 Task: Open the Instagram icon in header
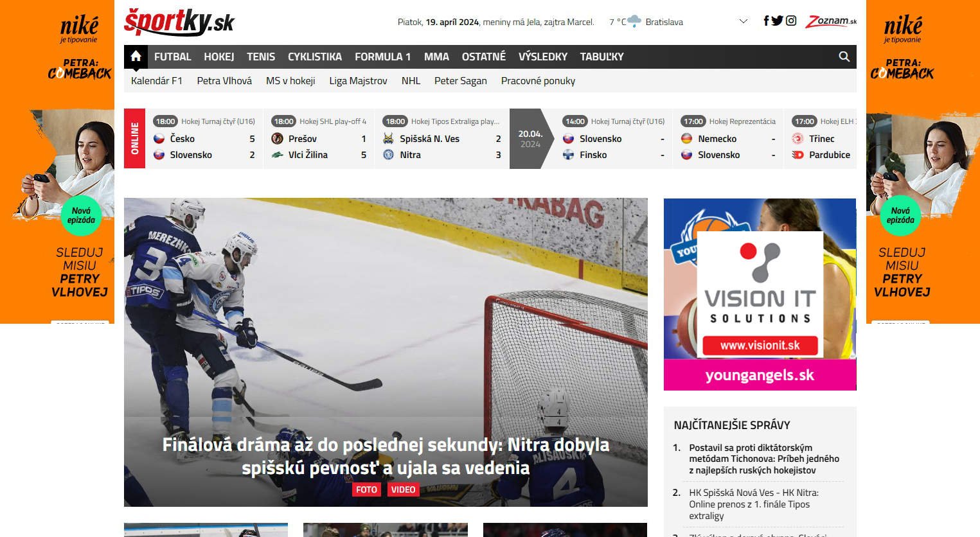791,21
